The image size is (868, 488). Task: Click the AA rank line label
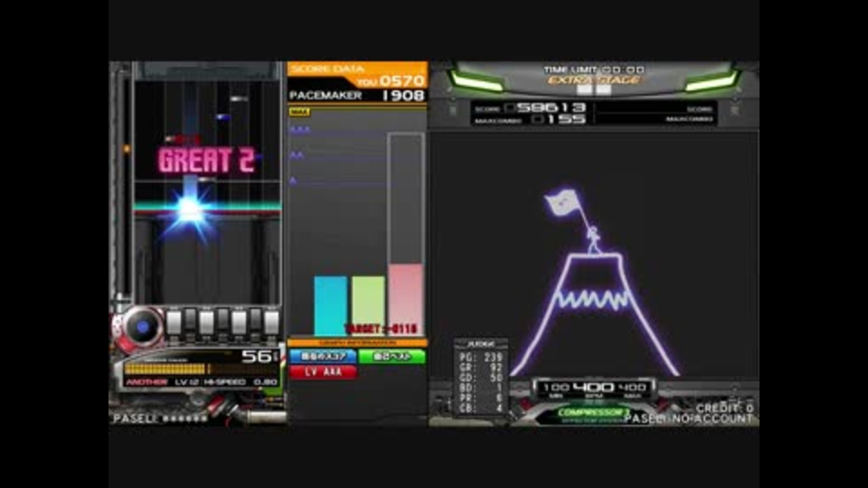coord(297,156)
